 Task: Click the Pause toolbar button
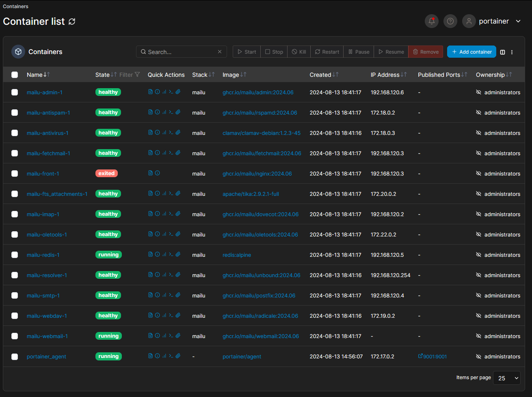359,52
